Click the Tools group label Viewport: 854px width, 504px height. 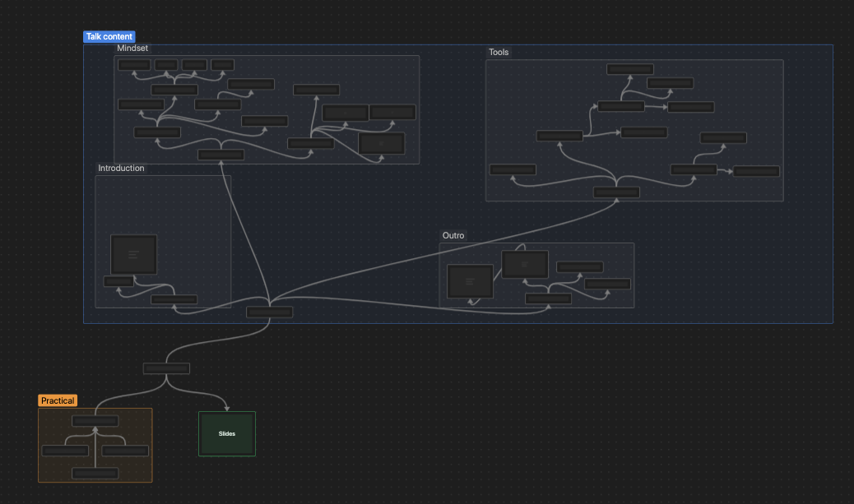[x=499, y=53]
